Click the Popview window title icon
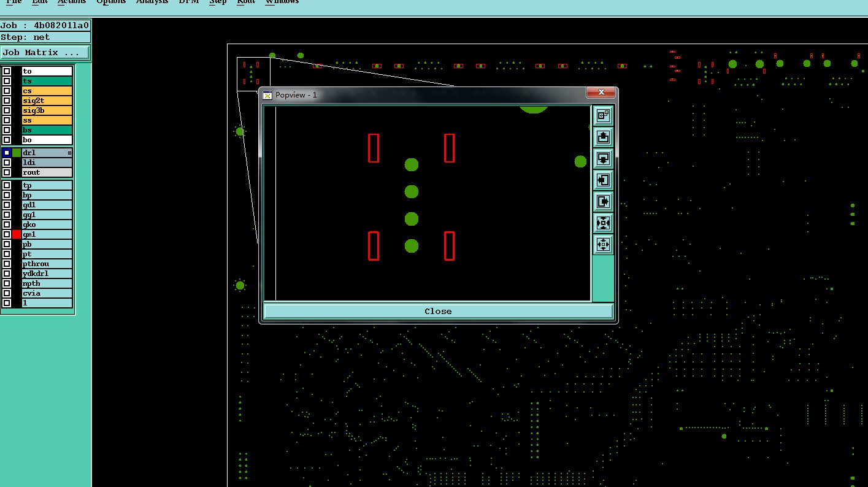 [267, 94]
